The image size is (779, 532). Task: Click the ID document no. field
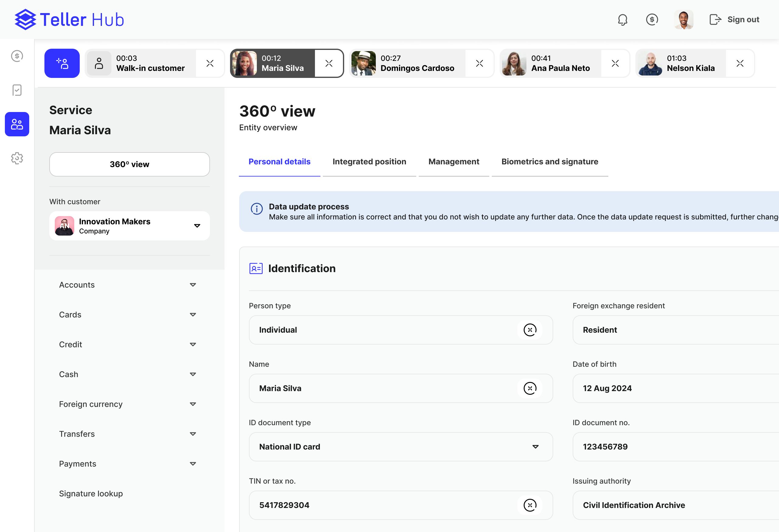pyautogui.click(x=676, y=446)
